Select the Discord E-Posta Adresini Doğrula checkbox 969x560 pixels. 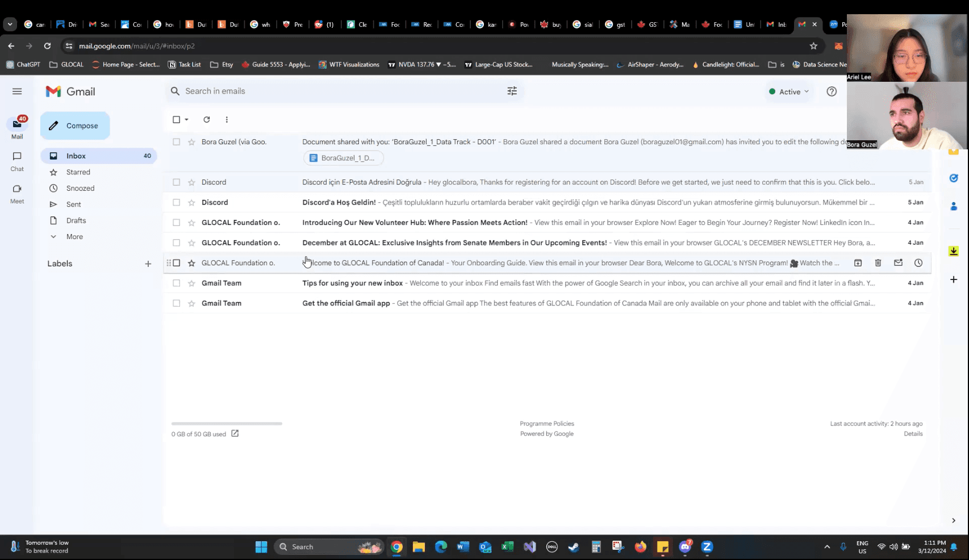177,182
